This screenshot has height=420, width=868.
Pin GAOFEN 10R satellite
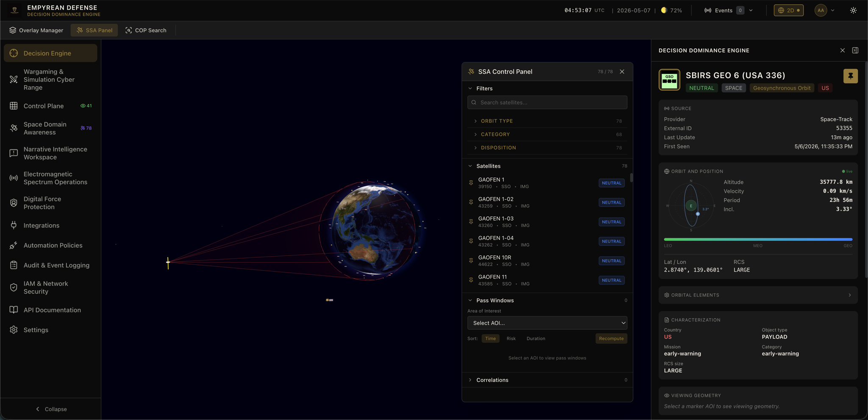click(x=471, y=260)
